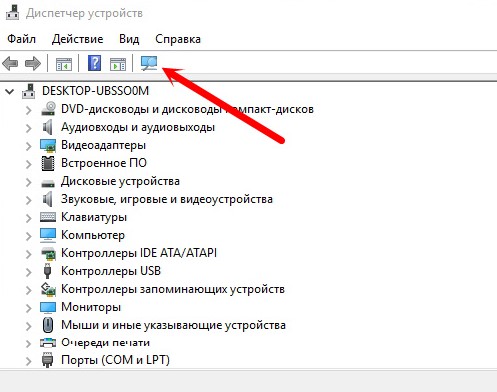
Task: Click the DESKTOP-UBSSO0M computer icon
Action: click(29, 91)
